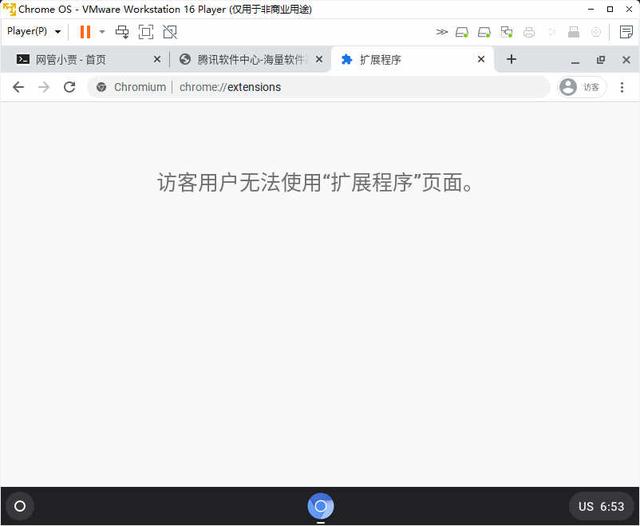Open the Chromium three-dot menu

pos(622,87)
